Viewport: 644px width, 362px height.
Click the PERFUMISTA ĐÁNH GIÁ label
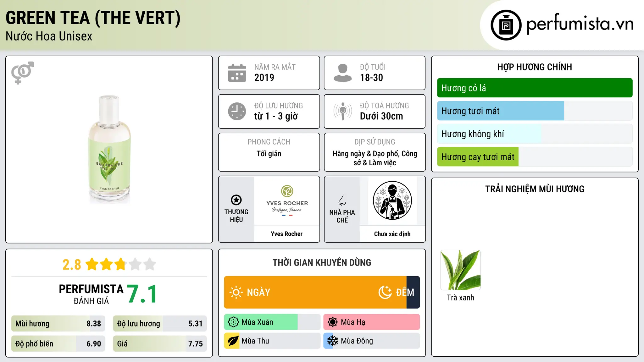[91, 294]
